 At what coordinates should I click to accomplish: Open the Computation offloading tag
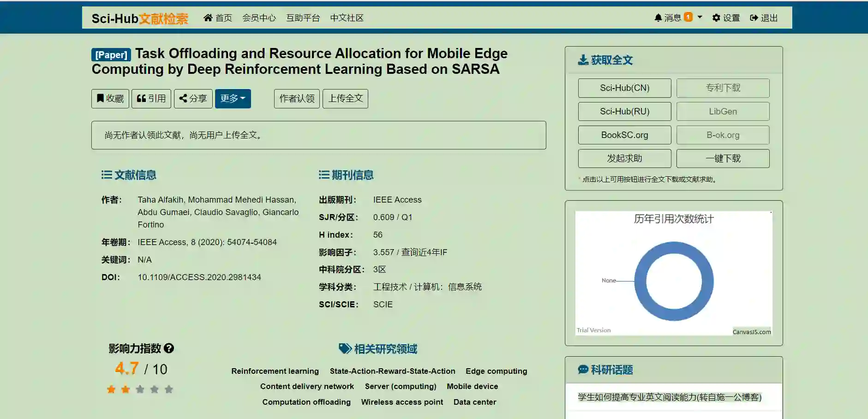(x=306, y=402)
